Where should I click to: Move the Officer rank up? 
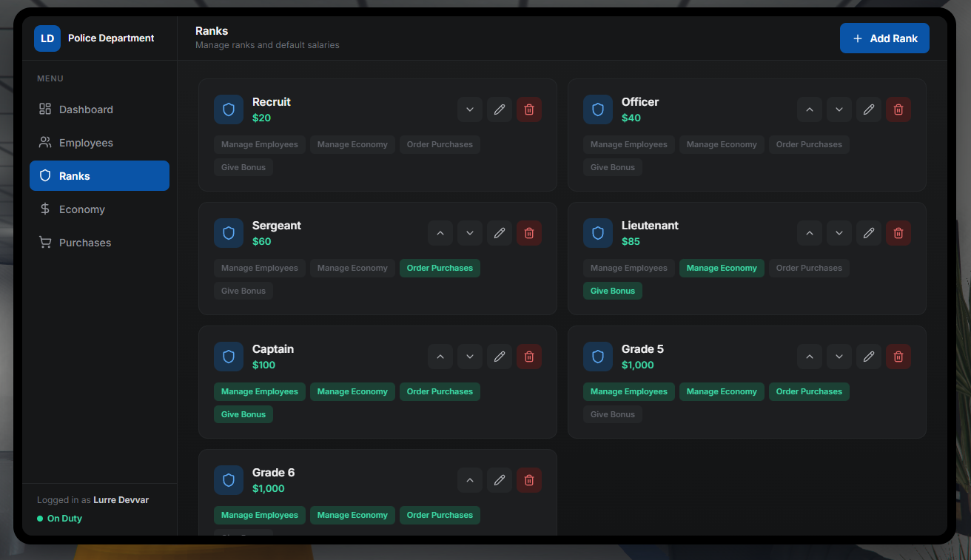pos(810,109)
